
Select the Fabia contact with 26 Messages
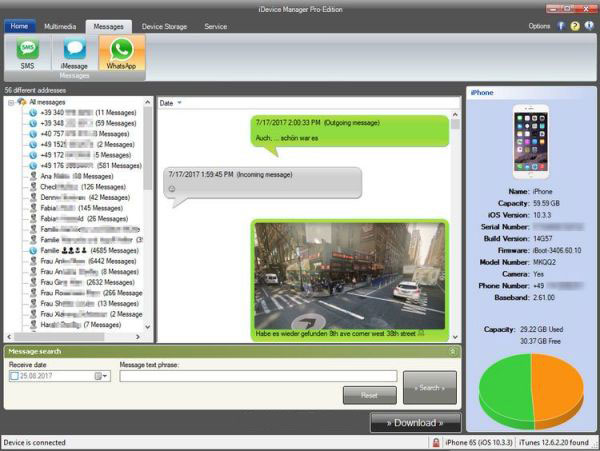coord(84,219)
